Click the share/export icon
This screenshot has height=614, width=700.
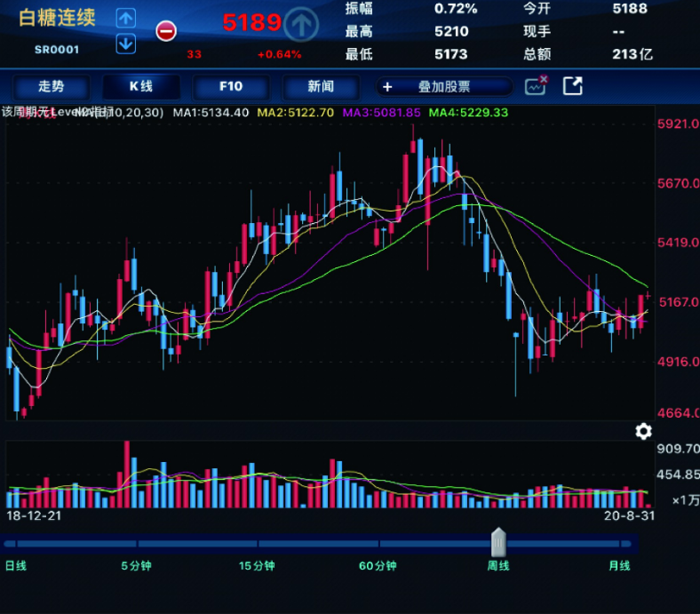click(x=574, y=86)
